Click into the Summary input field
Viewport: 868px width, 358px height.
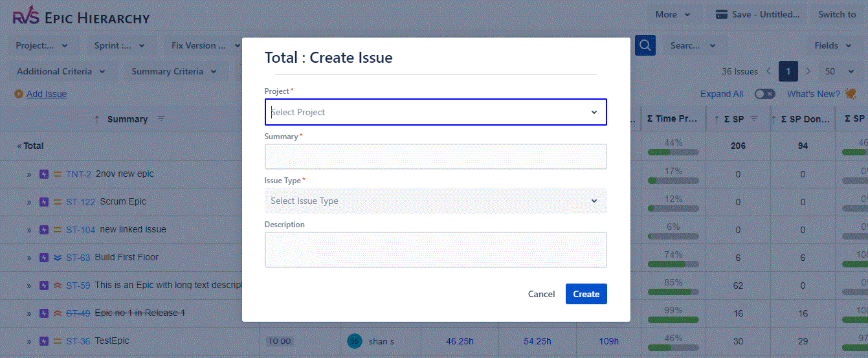point(436,157)
